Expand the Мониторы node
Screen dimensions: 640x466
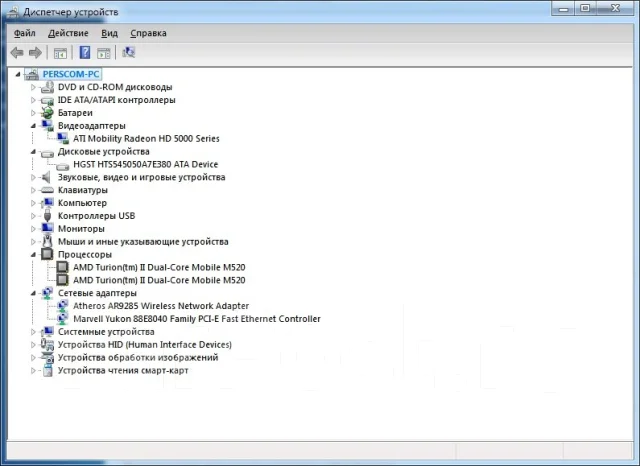coord(33,229)
